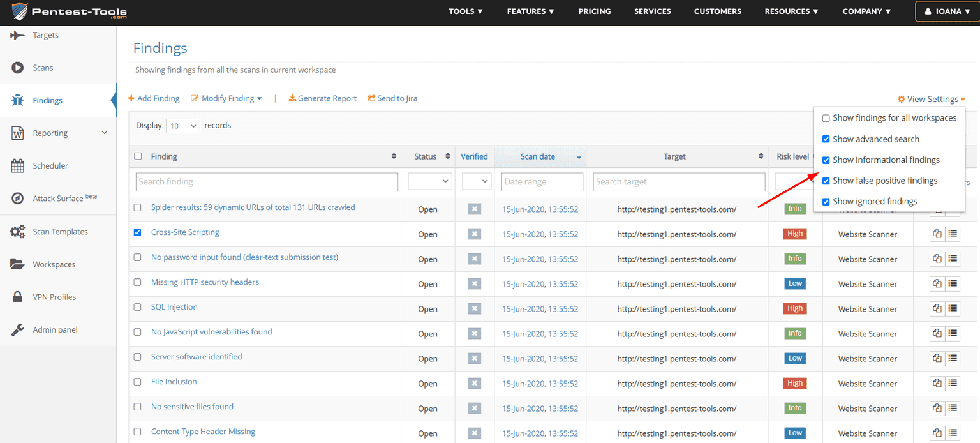
Task: Open the File Inclusion finding link
Action: point(174,382)
